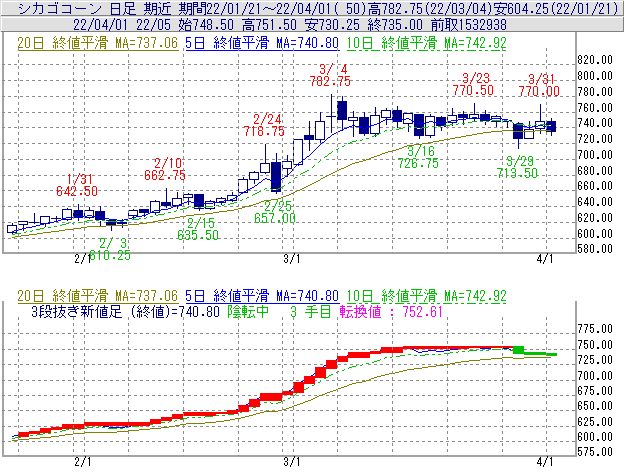Click the 前取1532938 volume value
Screen dimensions: 624x475
pyautogui.click(x=469, y=25)
